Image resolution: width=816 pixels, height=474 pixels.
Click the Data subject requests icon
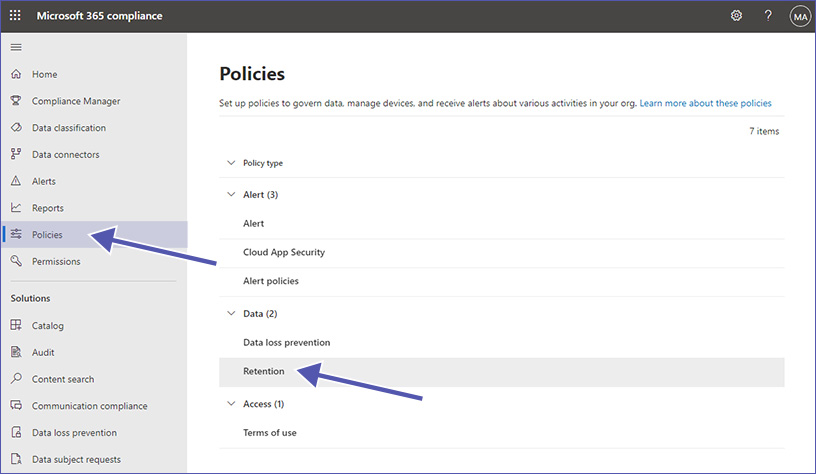[x=16, y=459]
